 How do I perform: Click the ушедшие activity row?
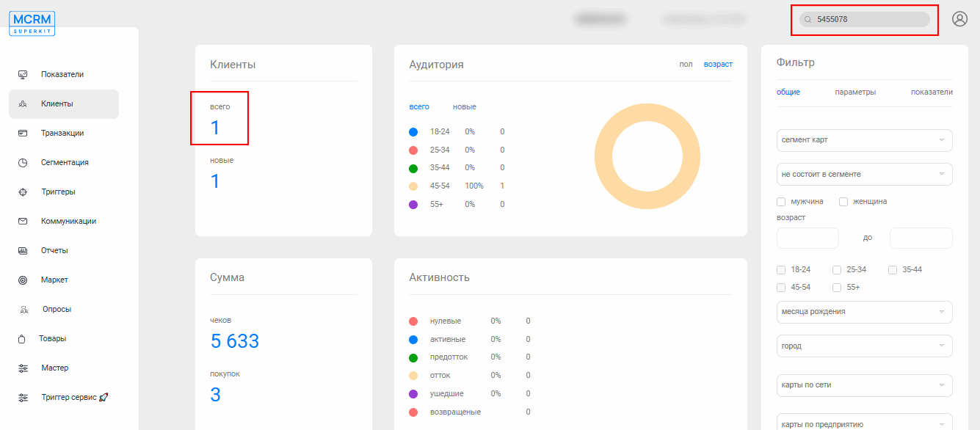pyautogui.click(x=470, y=394)
